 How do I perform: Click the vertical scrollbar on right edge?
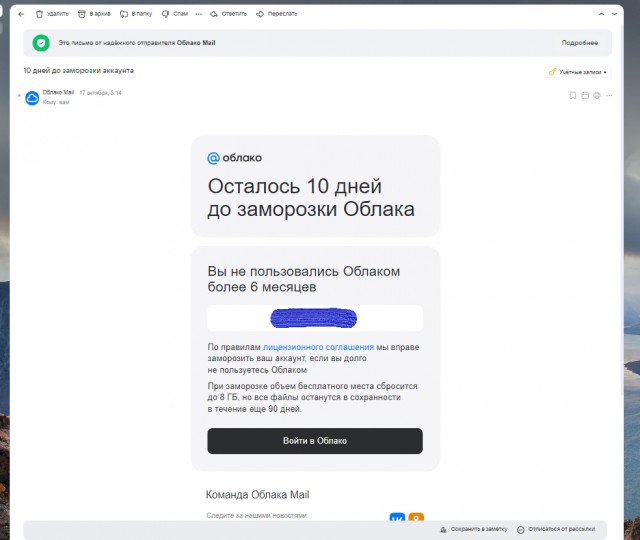coord(621,212)
